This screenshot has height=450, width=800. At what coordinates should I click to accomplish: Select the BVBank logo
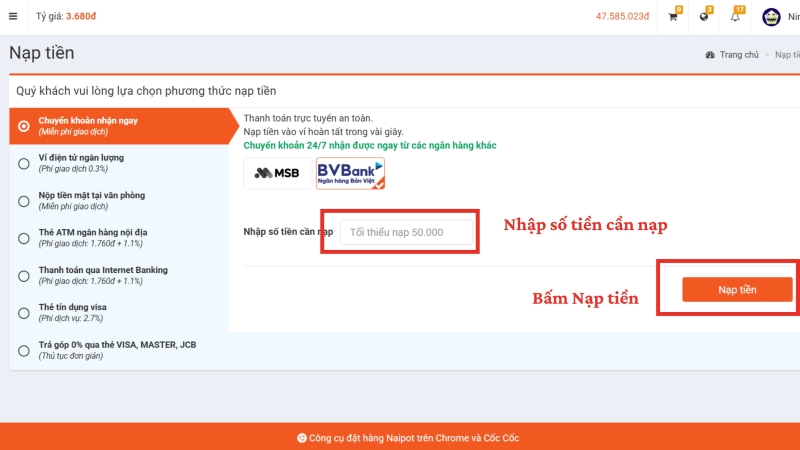[x=350, y=173]
